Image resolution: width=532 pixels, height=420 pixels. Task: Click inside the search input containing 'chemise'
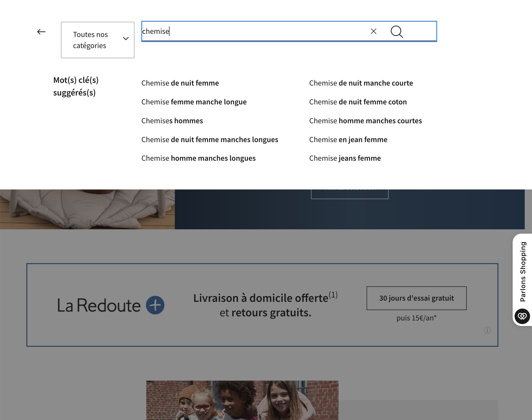coord(246,31)
